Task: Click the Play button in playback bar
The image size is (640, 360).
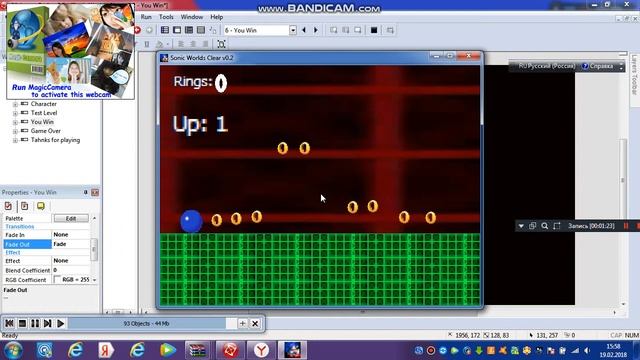Action: pos(60,323)
